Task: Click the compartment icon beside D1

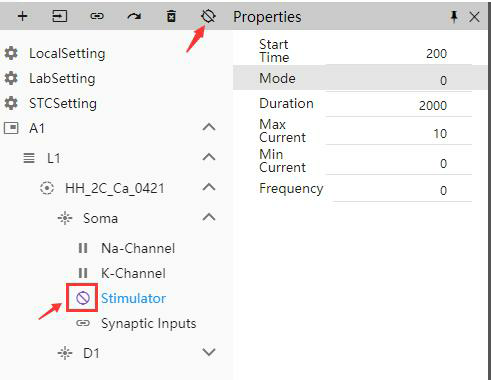Action: (65, 353)
